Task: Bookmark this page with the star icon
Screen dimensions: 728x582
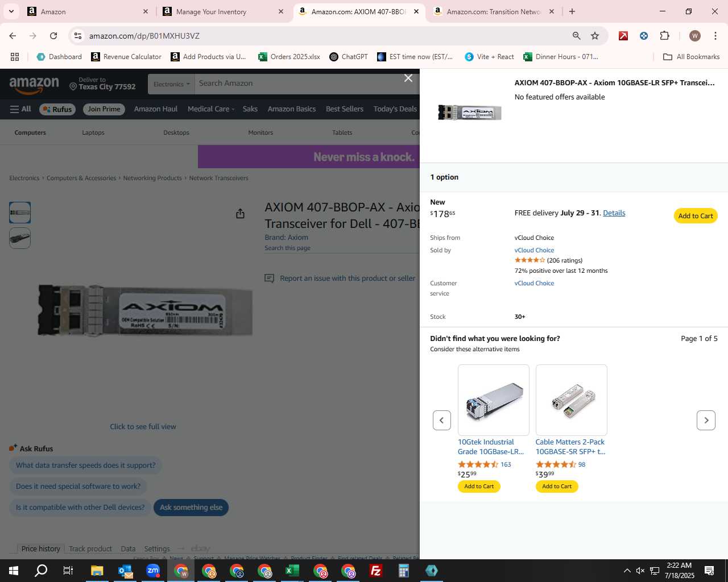Action: 595,36
